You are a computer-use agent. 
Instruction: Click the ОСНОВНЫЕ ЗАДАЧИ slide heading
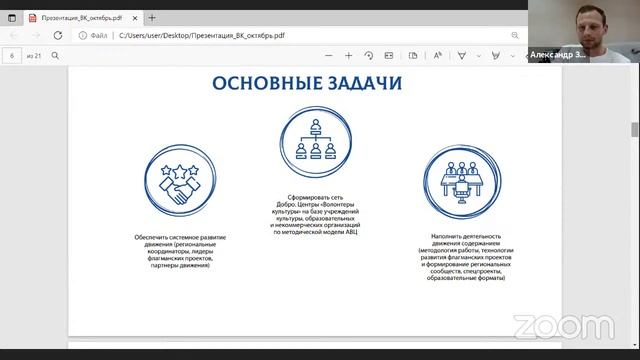click(x=307, y=83)
